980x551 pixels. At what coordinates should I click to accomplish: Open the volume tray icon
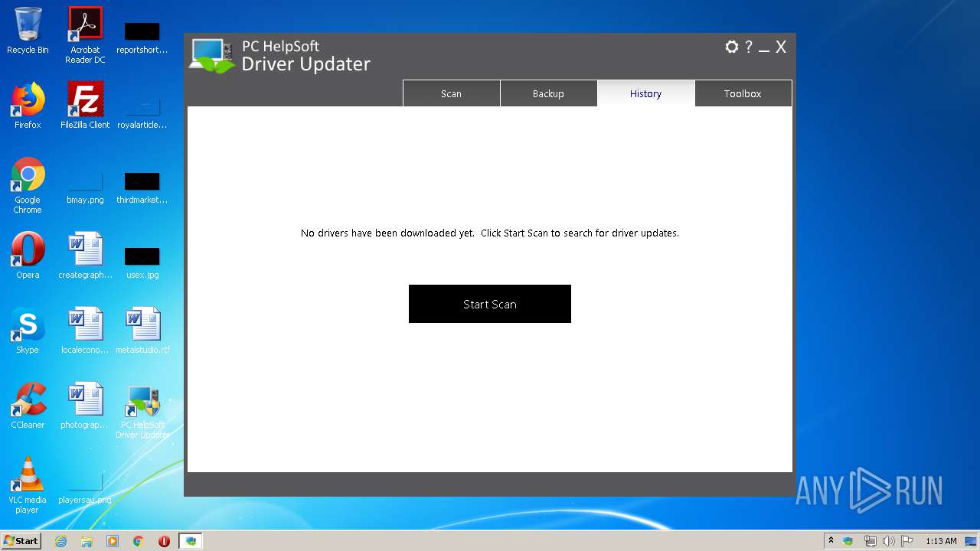point(889,541)
